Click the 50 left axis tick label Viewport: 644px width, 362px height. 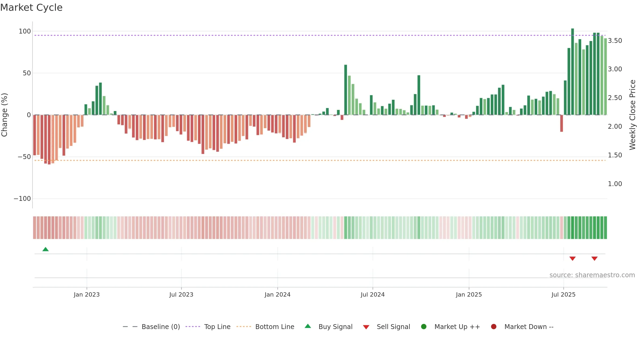27,73
